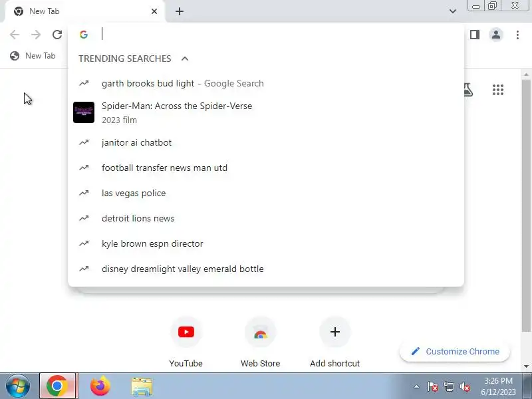Open the profile avatar icon
The image size is (532, 399).
point(496,35)
